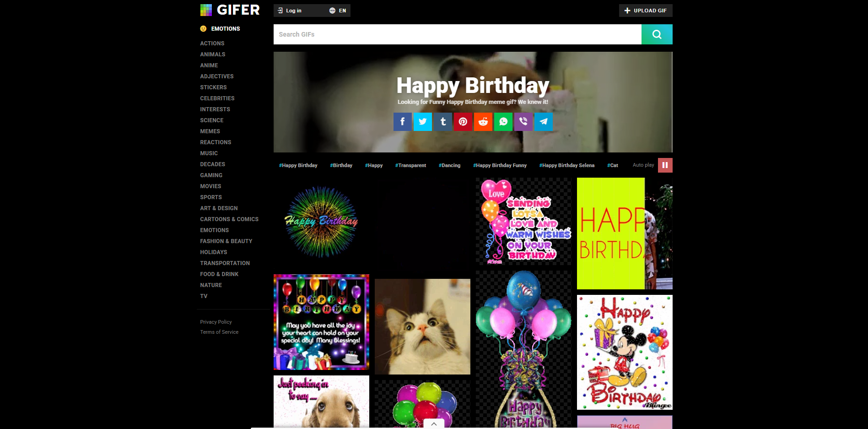This screenshot has height=429, width=868.
Task: Select the #Happy Birthday Funny tag
Action: pos(500,165)
